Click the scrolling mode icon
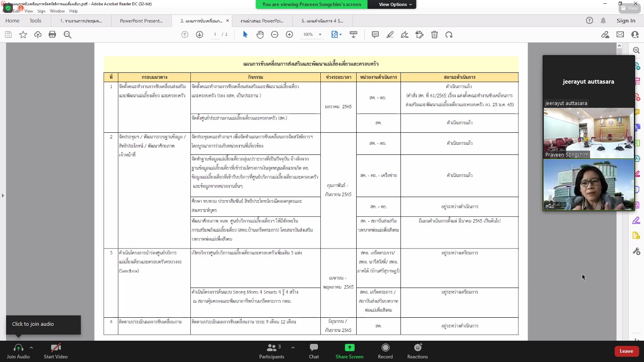Screen dimensions: 644x362 pos(353,35)
